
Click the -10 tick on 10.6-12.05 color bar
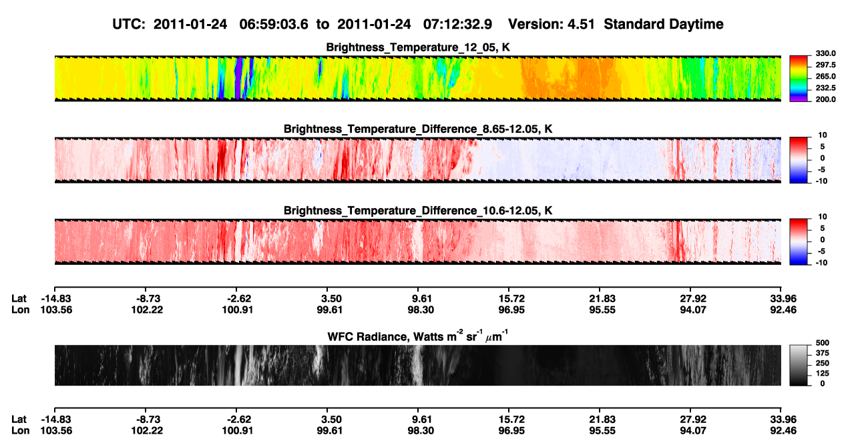pyautogui.click(x=822, y=262)
